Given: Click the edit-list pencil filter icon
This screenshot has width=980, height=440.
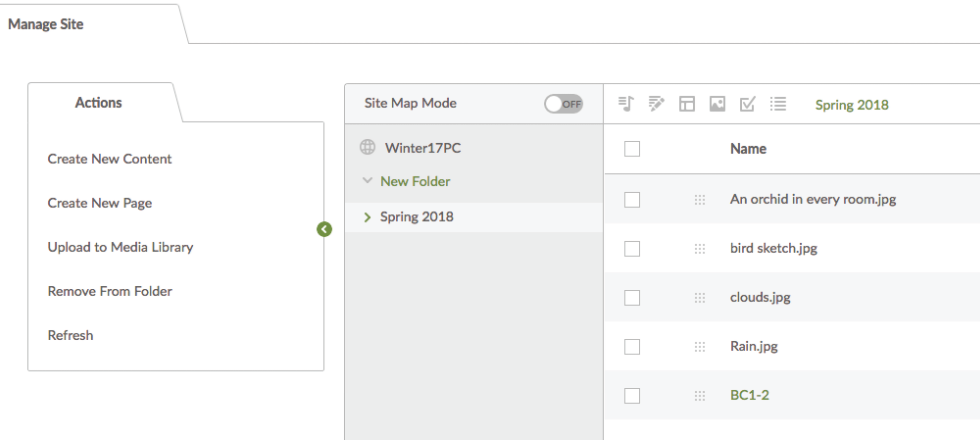Looking at the screenshot, I should (656, 104).
